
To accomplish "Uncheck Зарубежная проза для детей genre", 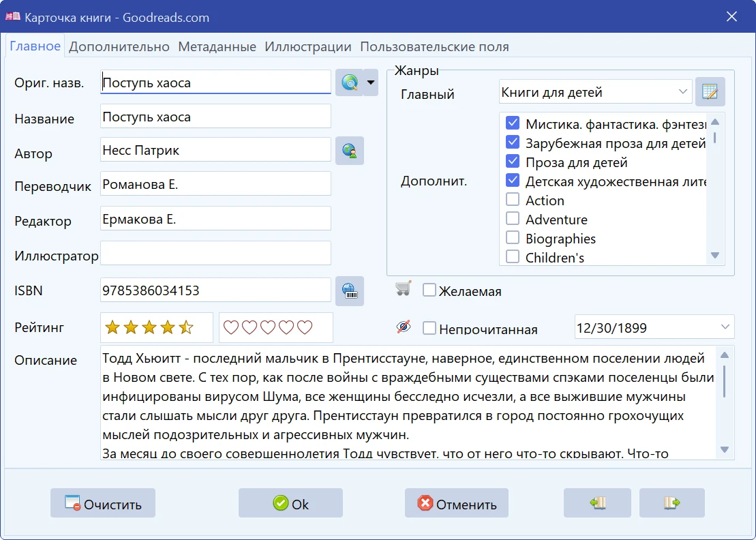I will pos(513,142).
